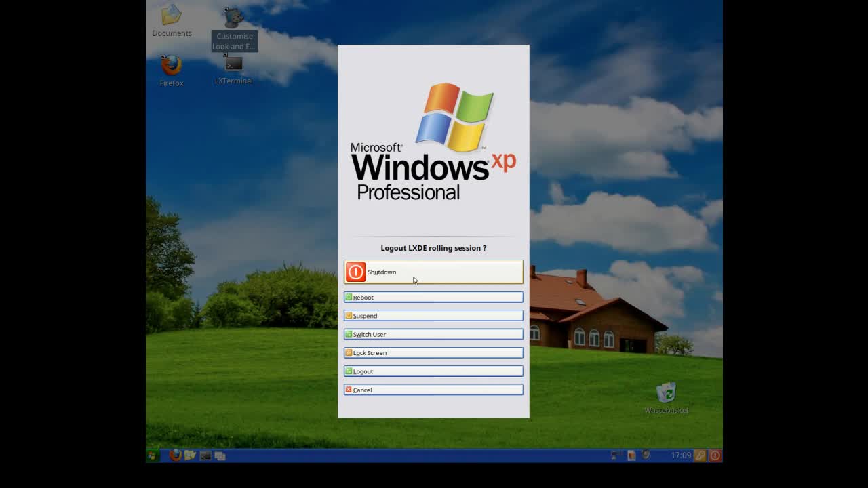
Task: Click the Shutdown button
Action: pyautogui.click(x=433, y=272)
